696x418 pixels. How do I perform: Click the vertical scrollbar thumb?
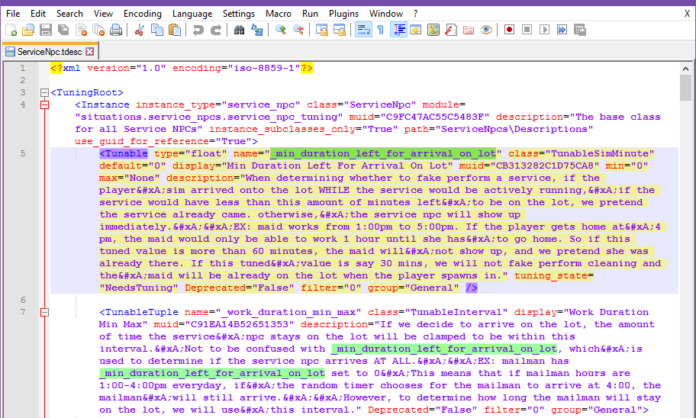pyautogui.click(x=687, y=90)
